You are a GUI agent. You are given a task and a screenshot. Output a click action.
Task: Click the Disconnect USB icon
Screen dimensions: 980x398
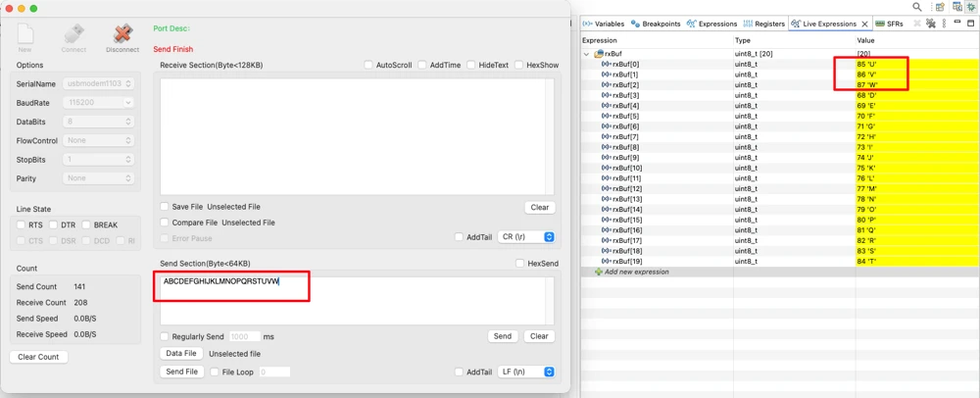click(x=122, y=35)
